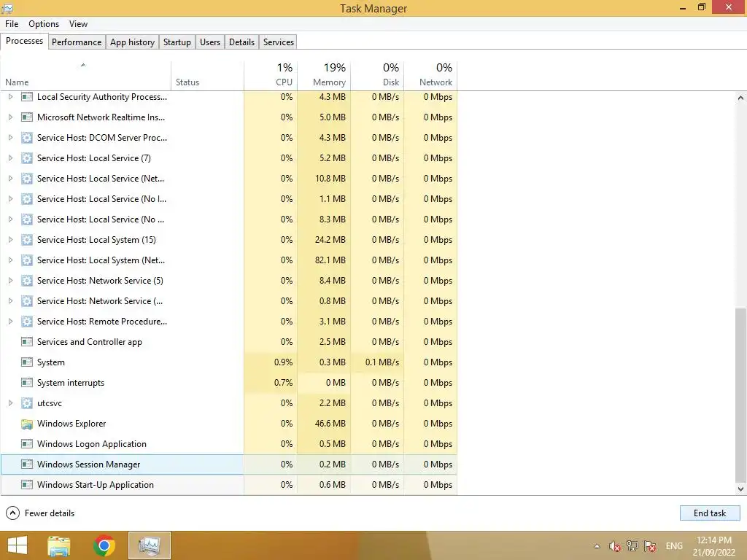Switch to the Users tab

210,42
